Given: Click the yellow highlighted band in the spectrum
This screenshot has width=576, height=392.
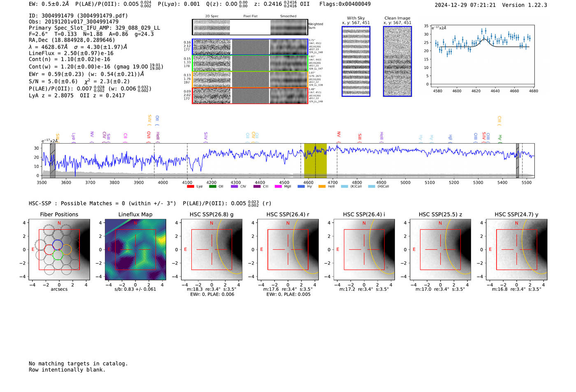Looking at the screenshot, I should (316, 160).
